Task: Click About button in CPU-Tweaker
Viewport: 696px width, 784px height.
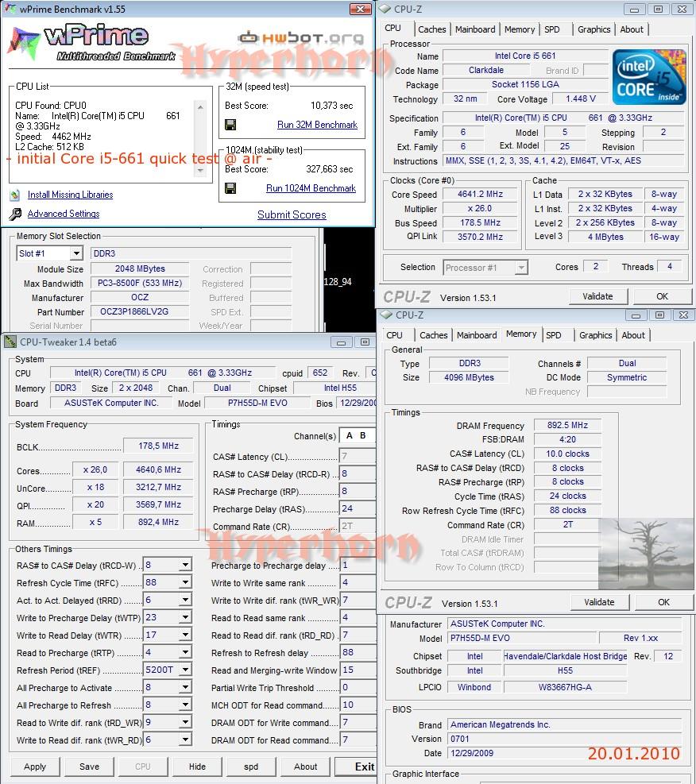Action: point(305,767)
